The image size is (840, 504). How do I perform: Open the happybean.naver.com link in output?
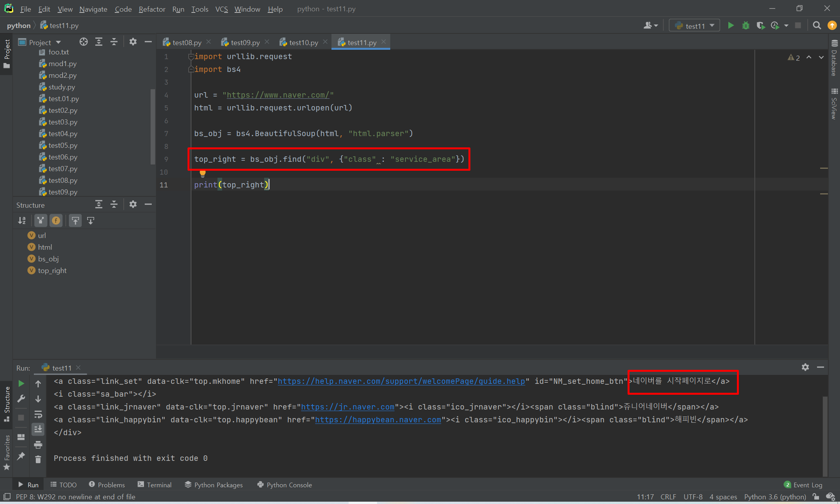[378, 420]
